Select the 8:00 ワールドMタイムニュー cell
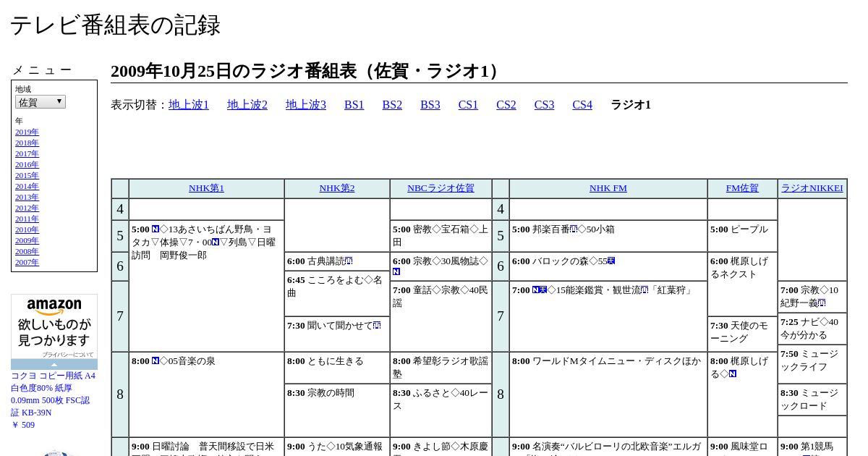Screen dimensions: 868x456 (608, 394)
